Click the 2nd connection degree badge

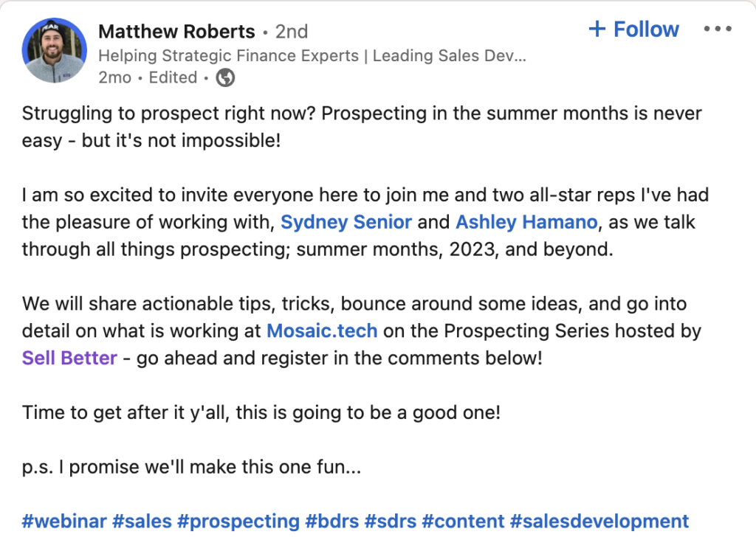coord(291,32)
